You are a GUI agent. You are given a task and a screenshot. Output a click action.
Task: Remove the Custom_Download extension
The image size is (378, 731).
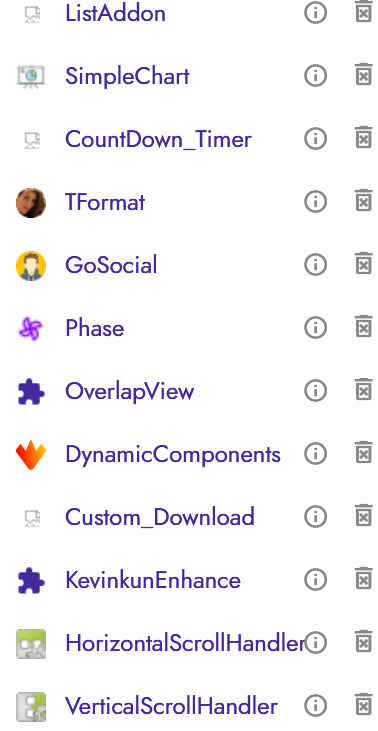(x=364, y=517)
